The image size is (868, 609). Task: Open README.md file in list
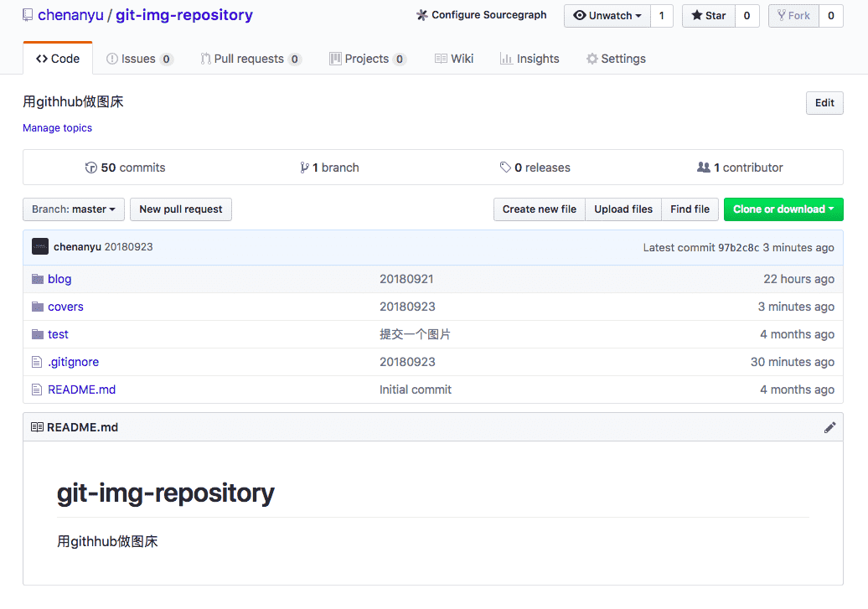click(82, 390)
